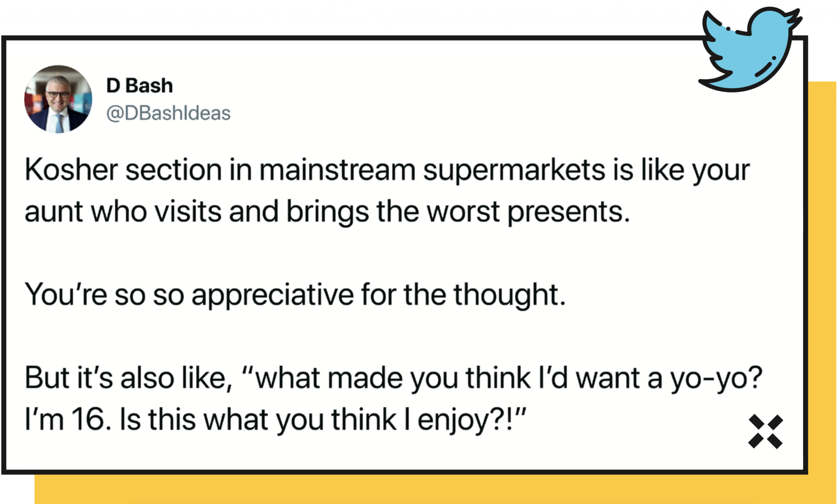The image size is (837, 504).
Task: Click the display name "D Bash"
Action: pos(139,86)
